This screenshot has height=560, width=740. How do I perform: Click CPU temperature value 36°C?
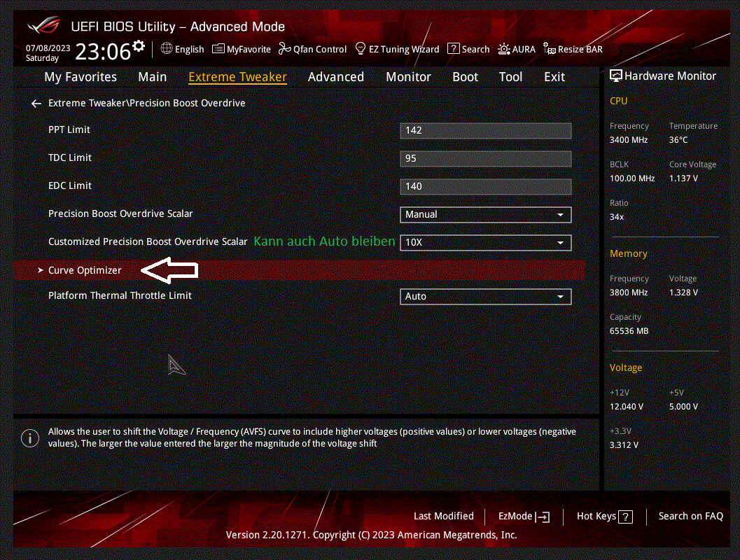tap(678, 140)
